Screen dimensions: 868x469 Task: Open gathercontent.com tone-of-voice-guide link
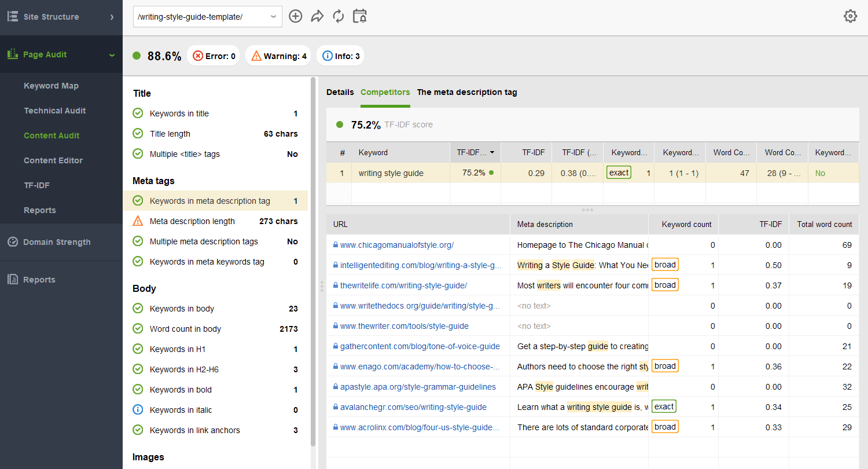coord(420,346)
